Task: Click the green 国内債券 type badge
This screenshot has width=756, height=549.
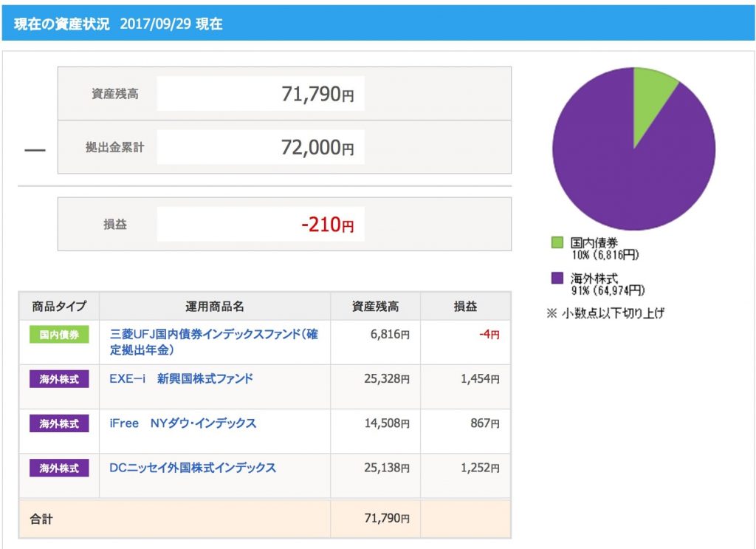Action: tap(59, 335)
